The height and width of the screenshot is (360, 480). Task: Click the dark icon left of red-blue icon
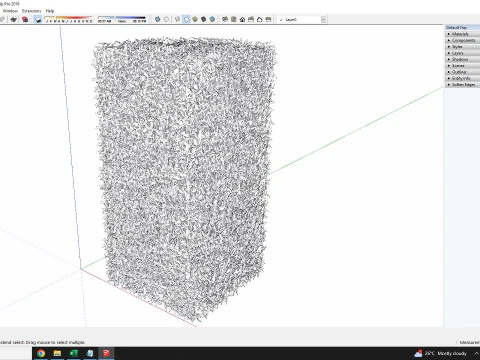[14, 19]
